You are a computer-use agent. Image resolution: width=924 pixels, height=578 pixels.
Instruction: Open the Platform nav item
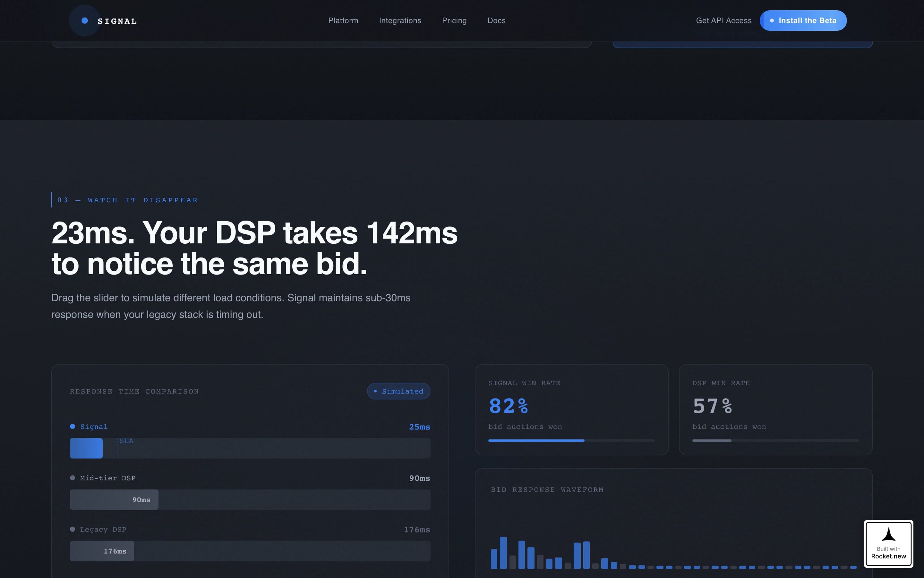click(343, 21)
